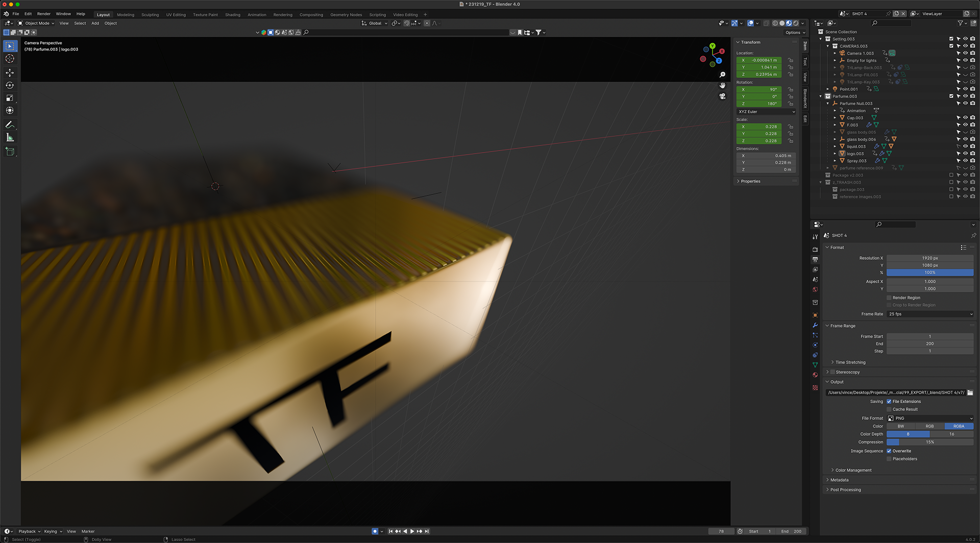Screen dimensions: 980x543
Task: Click the viewport Options button
Action: click(795, 33)
